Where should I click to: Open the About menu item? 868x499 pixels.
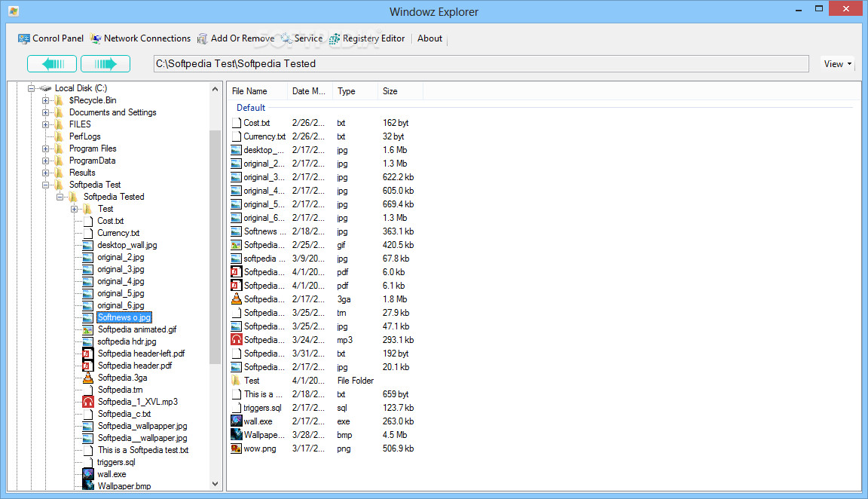tap(429, 38)
